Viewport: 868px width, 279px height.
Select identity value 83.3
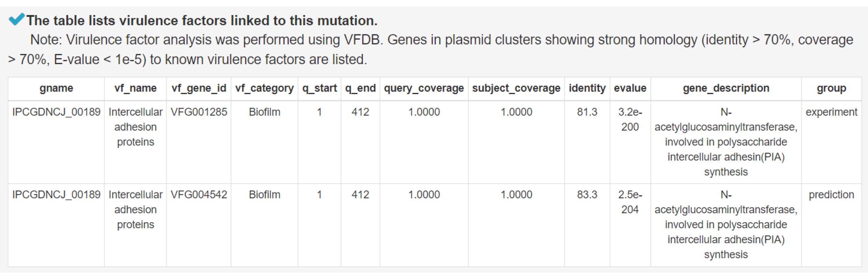point(587,195)
